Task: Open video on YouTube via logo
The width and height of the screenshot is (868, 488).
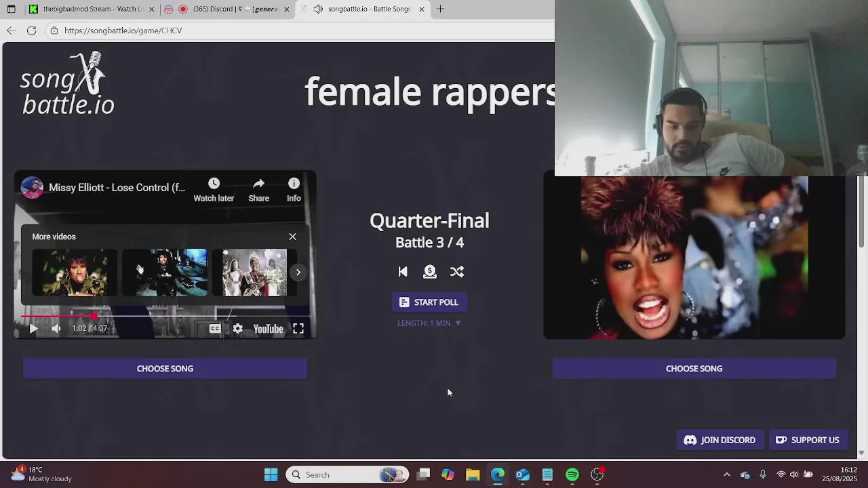Action: 268,329
